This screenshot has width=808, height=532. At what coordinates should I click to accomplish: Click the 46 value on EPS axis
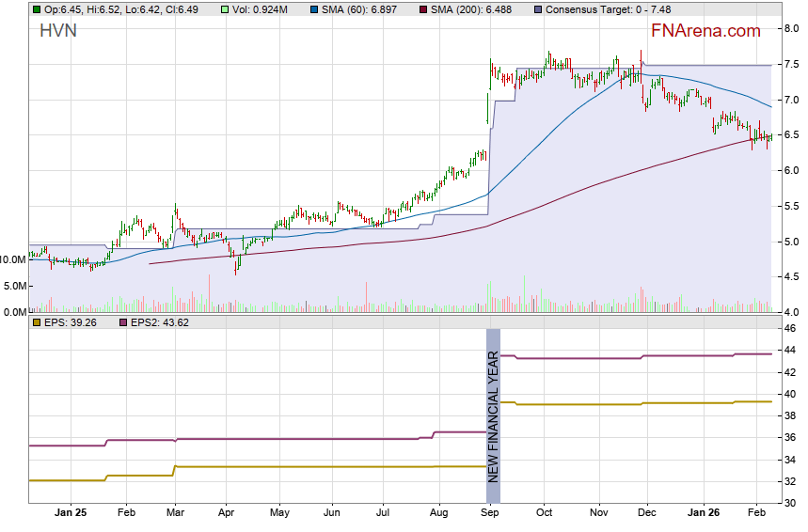(x=790, y=329)
